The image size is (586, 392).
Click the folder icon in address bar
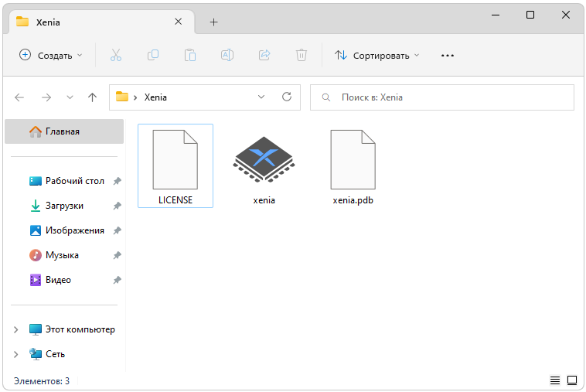point(122,97)
